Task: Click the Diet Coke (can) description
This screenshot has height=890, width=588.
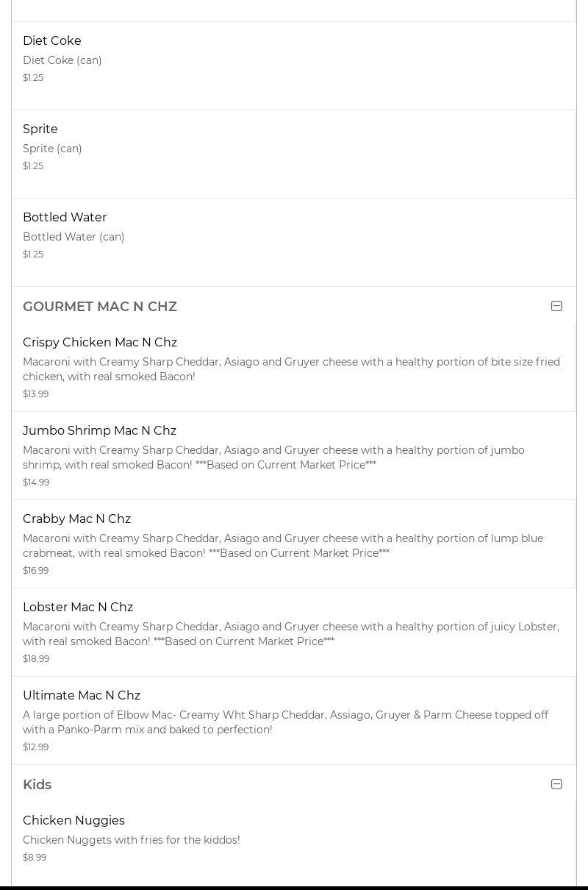Action: 62,60
